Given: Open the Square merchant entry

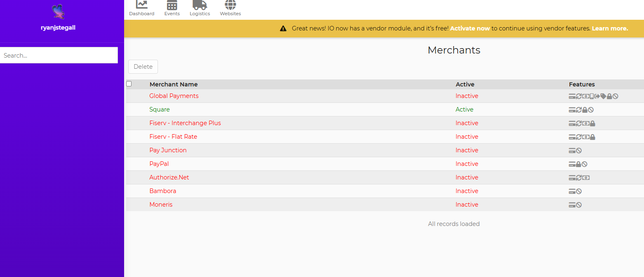Looking at the screenshot, I should tap(160, 109).
